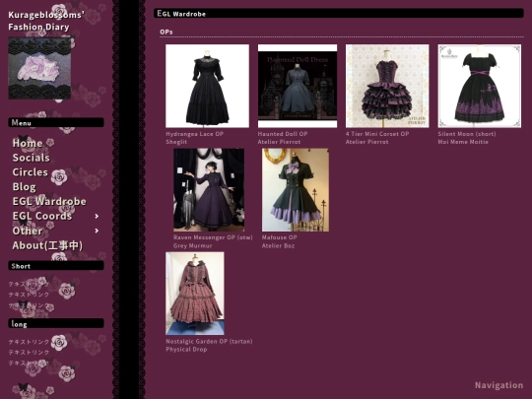Visit the Blog section
Viewport: 532px width, 399px height.
tap(24, 186)
